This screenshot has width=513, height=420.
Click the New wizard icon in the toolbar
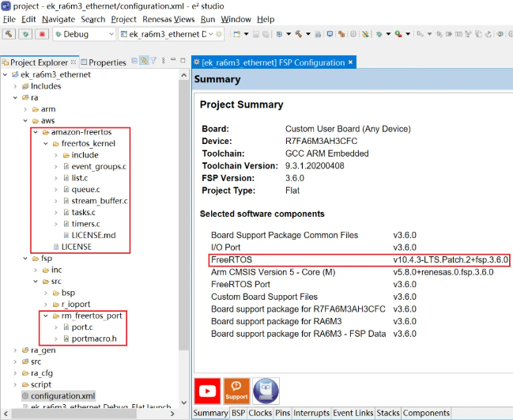[x=237, y=34]
